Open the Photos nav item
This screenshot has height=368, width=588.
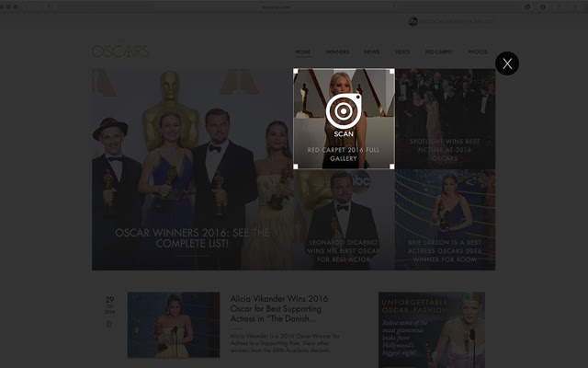click(x=478, y=52)
